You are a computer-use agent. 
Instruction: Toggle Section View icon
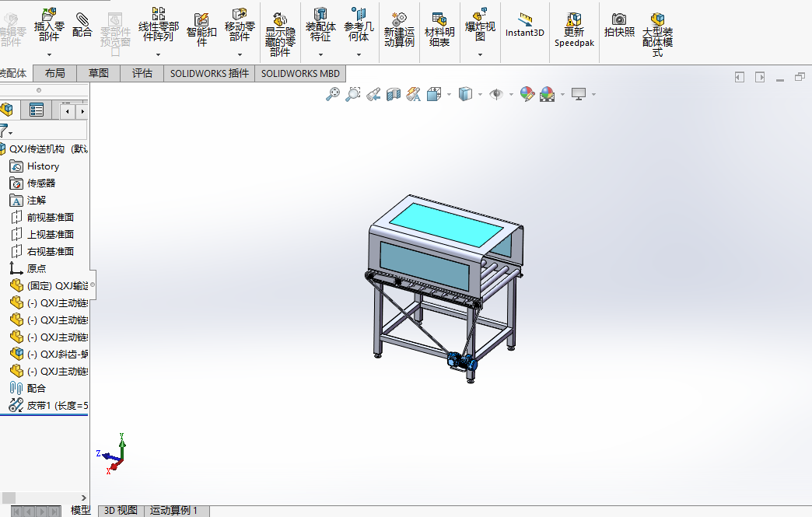(394, 94)
